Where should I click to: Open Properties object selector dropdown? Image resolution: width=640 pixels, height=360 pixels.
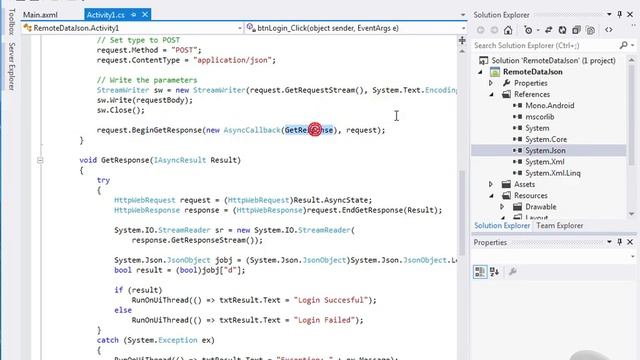tap(633, 256)
